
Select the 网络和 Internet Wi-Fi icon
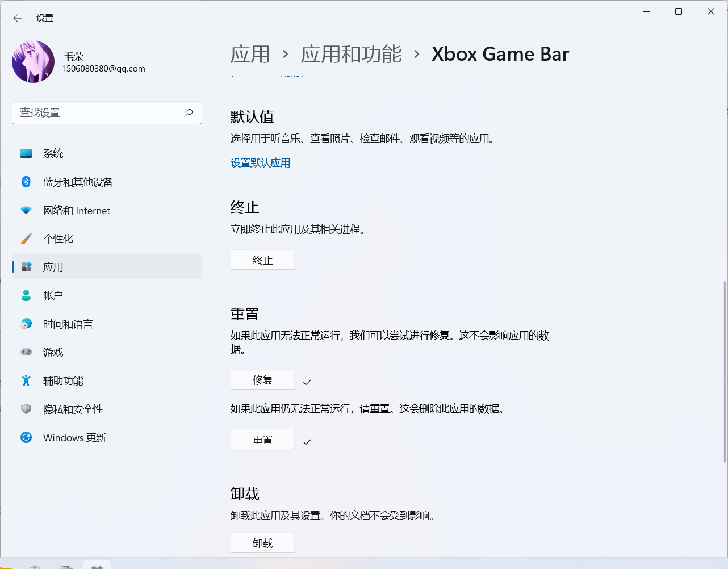[x=26, y=210]
